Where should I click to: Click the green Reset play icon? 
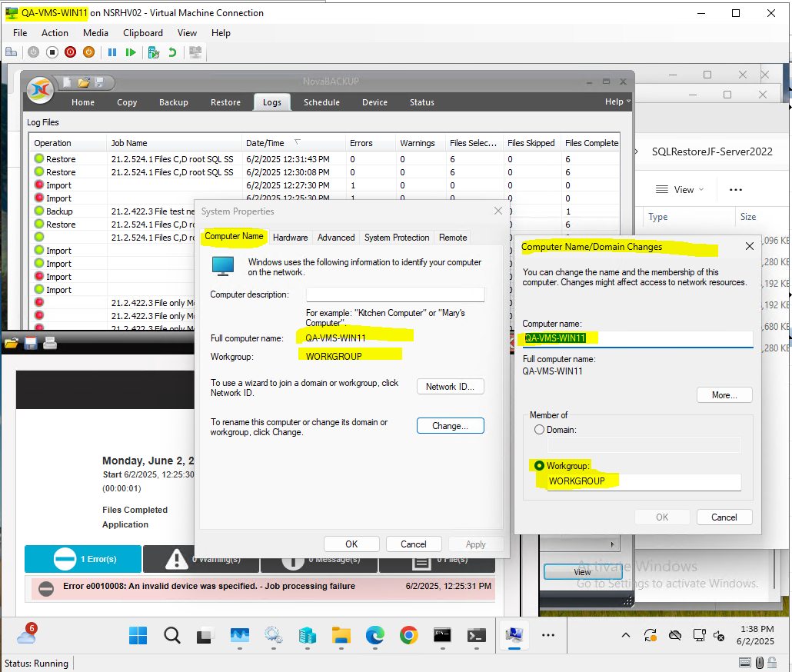(131, 52)
